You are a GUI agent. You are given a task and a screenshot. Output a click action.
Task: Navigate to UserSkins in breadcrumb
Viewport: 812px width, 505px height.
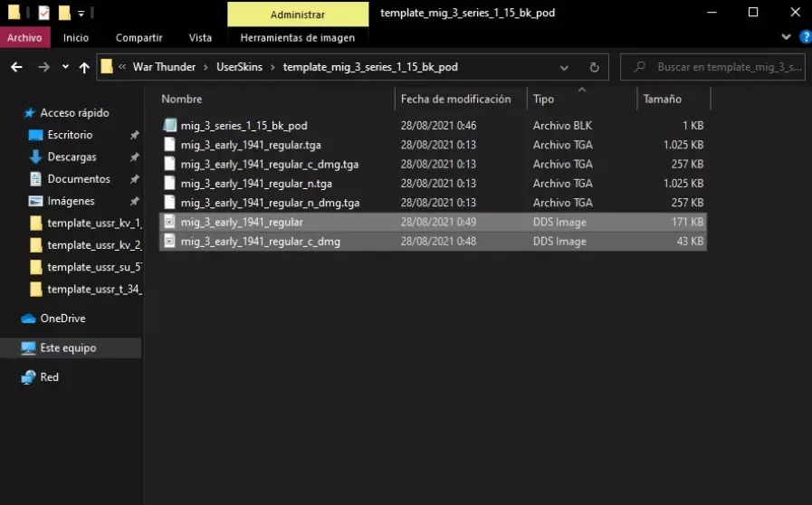tap(239, 67)
